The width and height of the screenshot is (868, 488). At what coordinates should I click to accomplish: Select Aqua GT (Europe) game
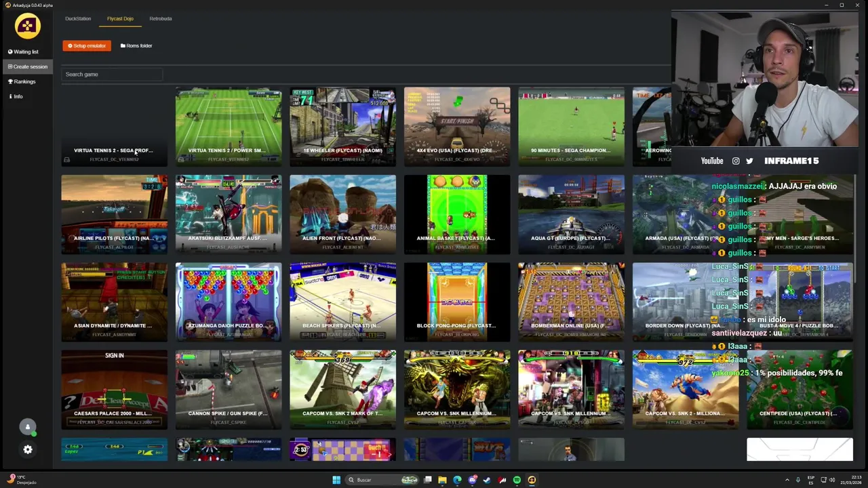click(x=572, y=214)
